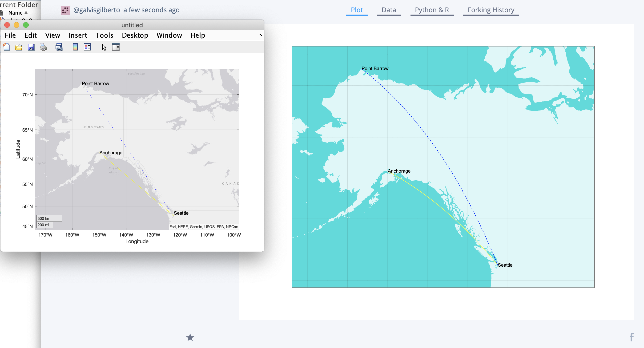Switch to the Python & R tab
644x348 pixels.
[x=432, y=10]
